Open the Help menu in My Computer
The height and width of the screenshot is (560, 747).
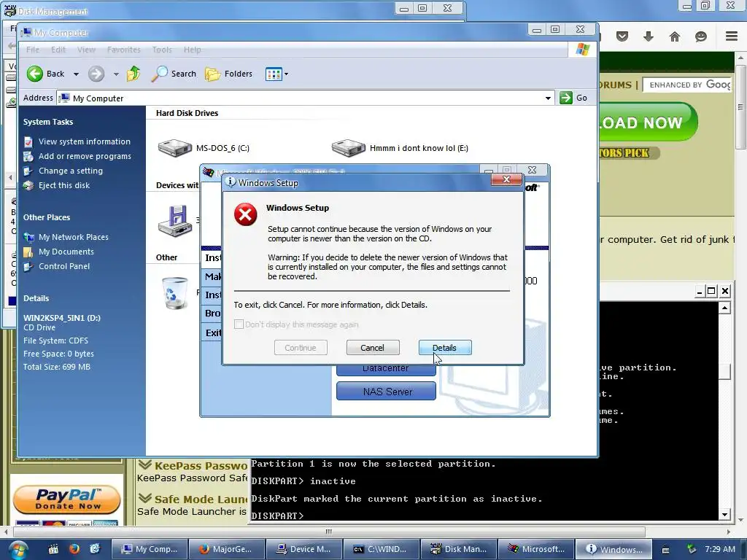tap(192, 50)
